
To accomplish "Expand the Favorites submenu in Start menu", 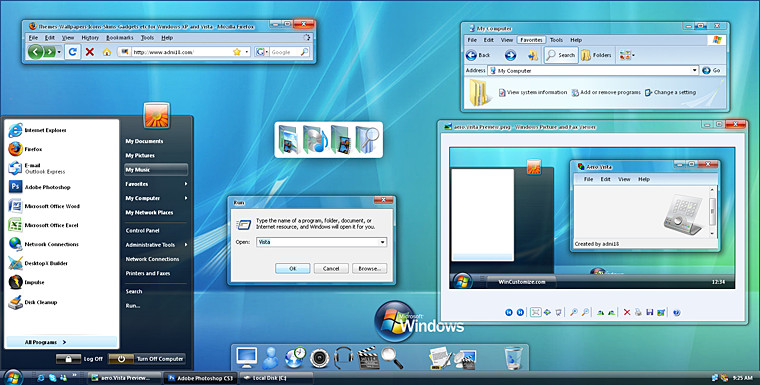I will click(x=156, y=184).
